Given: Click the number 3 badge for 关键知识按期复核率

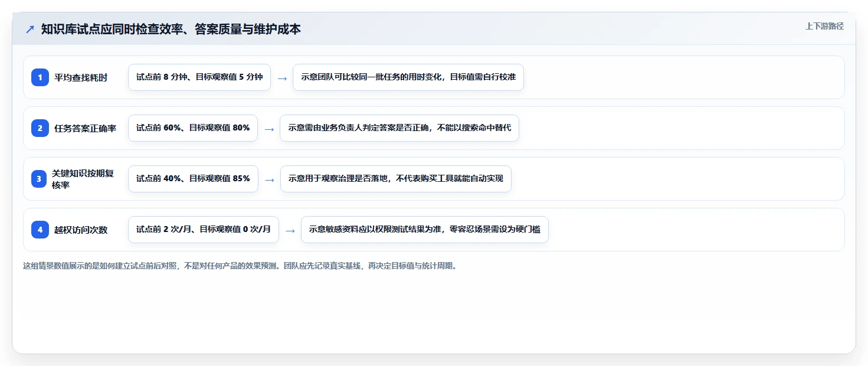Looking at the screenshot, I should click(40, 179).
